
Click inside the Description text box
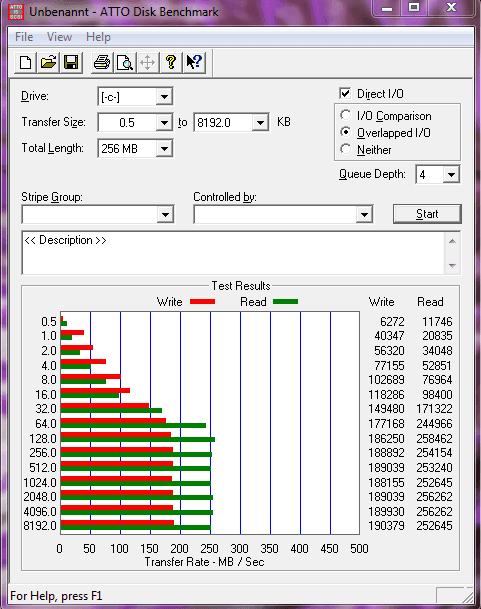pyautogui.click(x=233, y=253)
